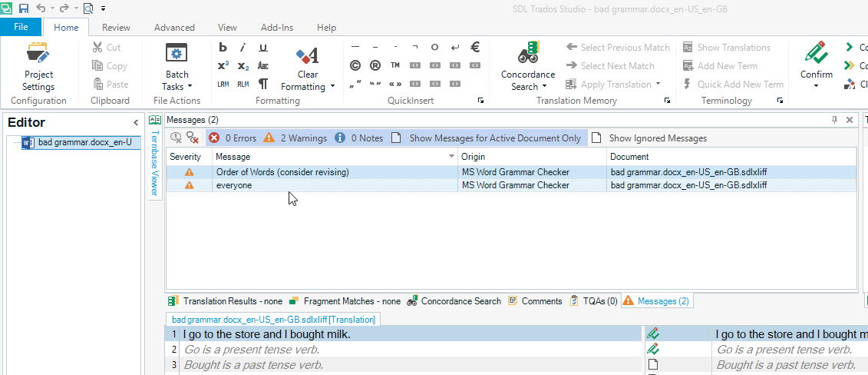Insert guillemet quotation marks « »
The image size is (868, 375).
[395, 85]
